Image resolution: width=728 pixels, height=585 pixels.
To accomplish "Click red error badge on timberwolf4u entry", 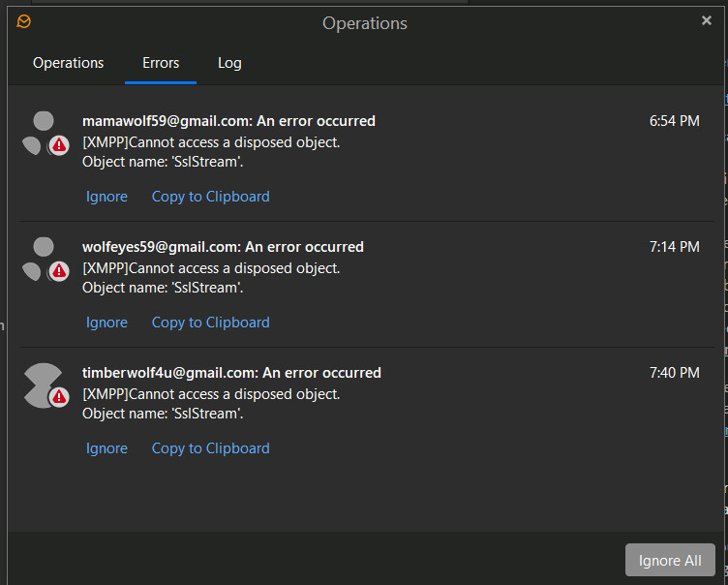I will pos(60,397).
